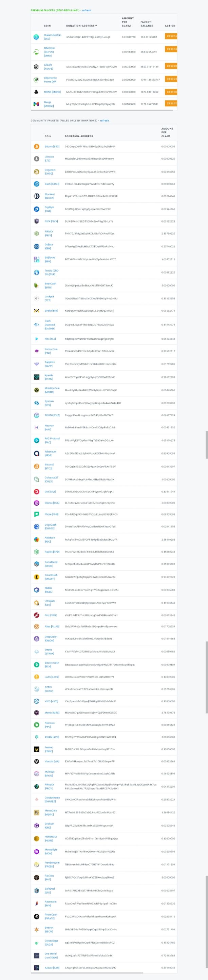Click the StakeCubeCoin claim timer button
The height and width of the screenshot is (980, 208).
171,36
